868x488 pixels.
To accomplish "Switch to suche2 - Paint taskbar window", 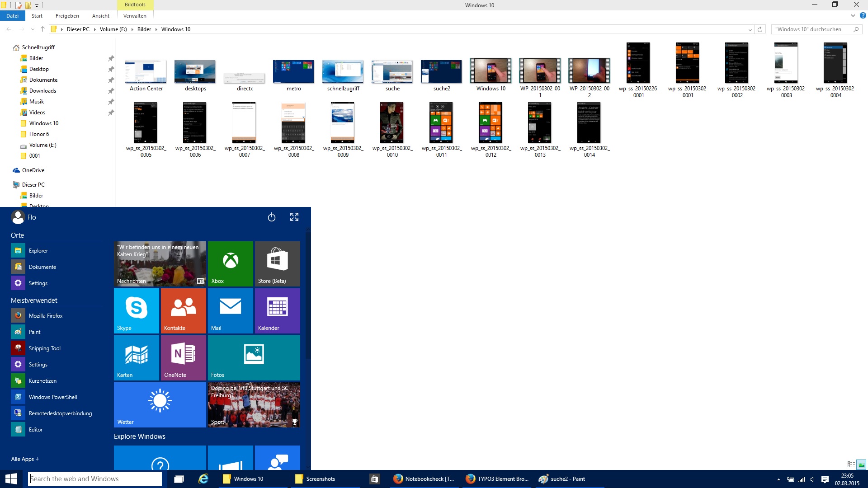I will pyautogui.click(x=569, y=479).
